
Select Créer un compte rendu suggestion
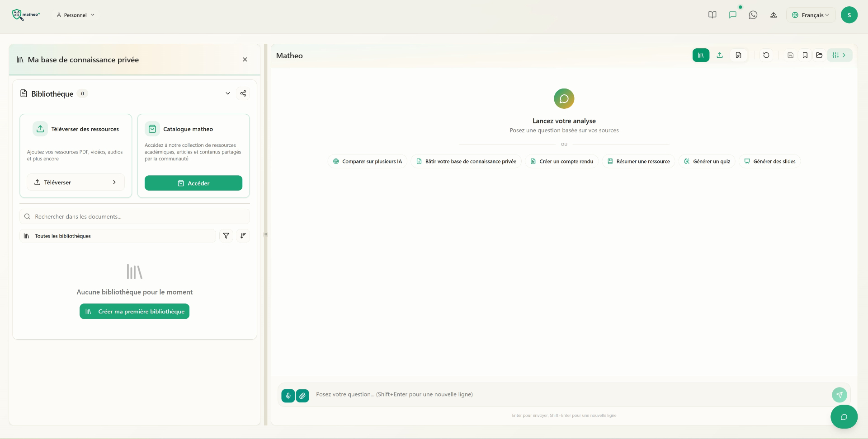click(x=562, y=161)
